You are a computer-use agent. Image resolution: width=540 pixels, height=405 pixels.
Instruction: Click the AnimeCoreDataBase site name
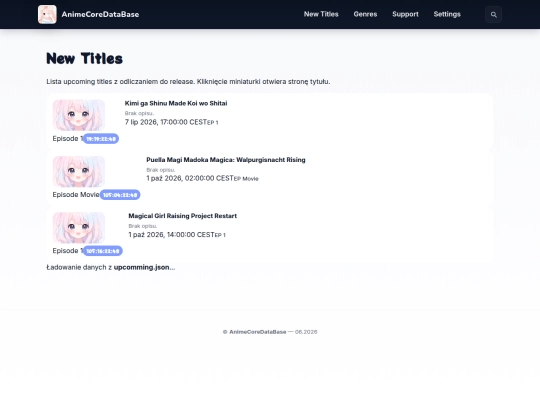click(100, 14)
